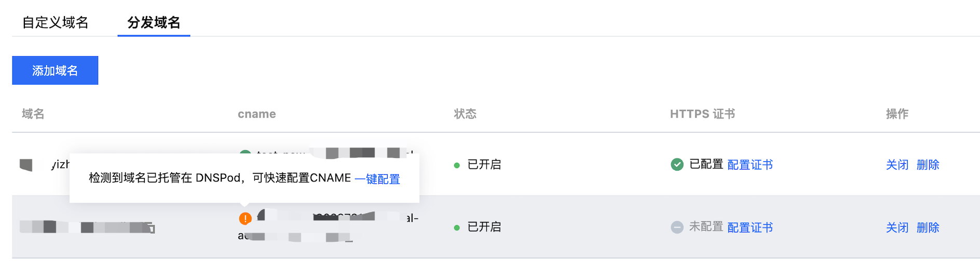Select the 分发域名 tab

pos(154,22)
